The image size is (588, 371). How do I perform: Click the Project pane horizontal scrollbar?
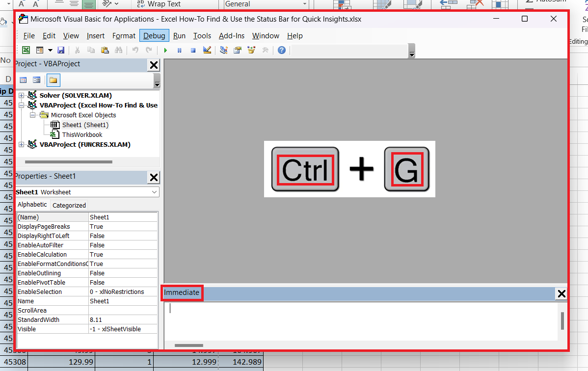[x=69, y=162]
